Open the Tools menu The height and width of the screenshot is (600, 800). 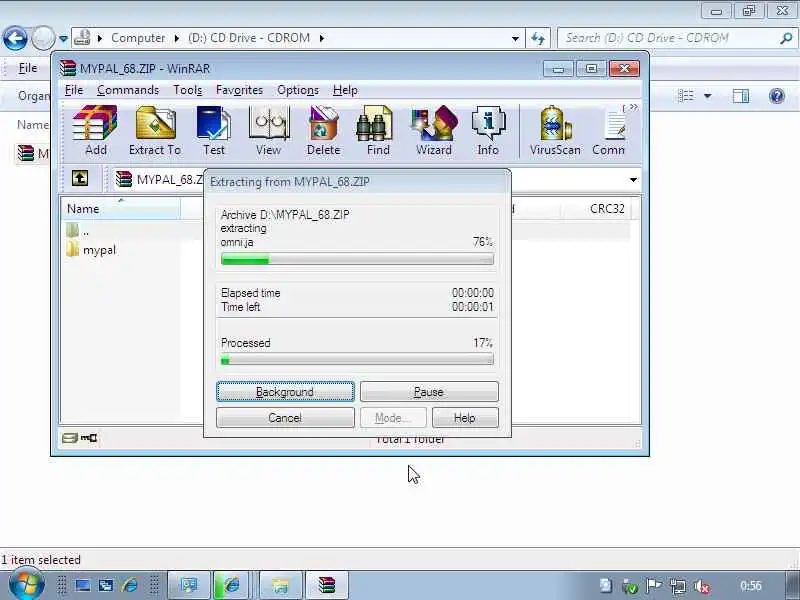click(x=188, y=90)
